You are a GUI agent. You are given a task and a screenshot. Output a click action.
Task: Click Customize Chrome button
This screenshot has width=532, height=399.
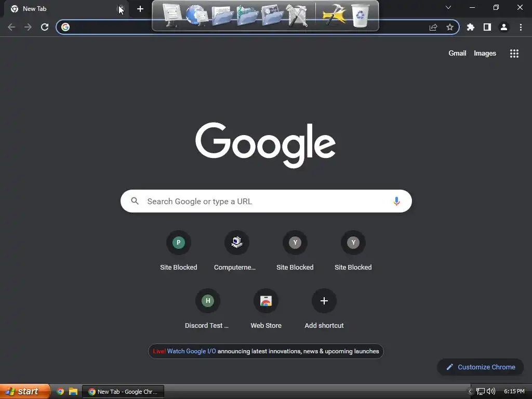pos(481,367)
